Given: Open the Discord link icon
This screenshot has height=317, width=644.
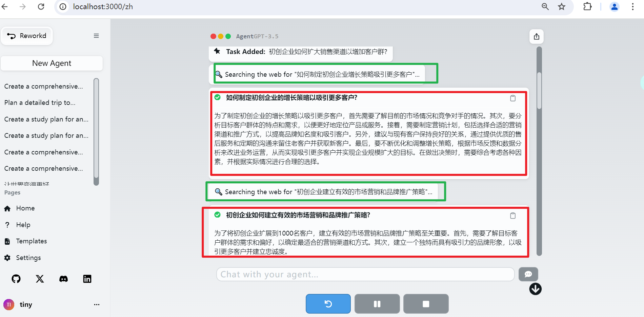Looking at the screenshot, I should [63, 279].
